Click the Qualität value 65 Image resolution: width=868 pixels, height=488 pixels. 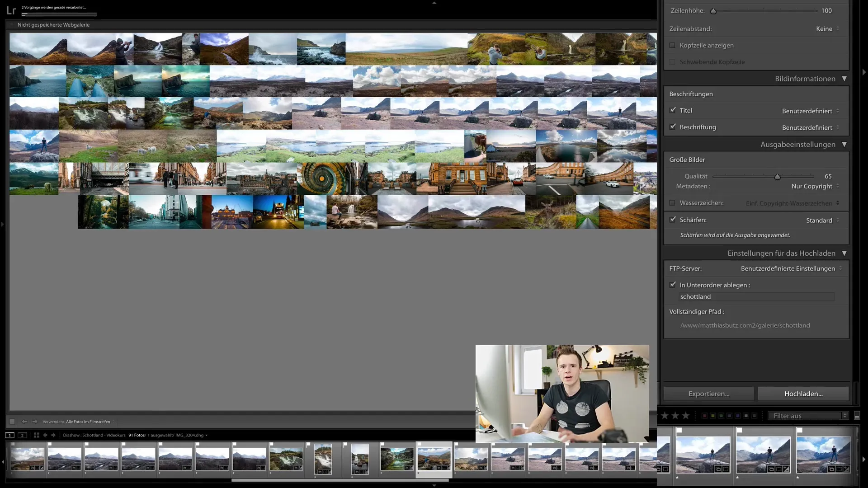coord(828,176)
